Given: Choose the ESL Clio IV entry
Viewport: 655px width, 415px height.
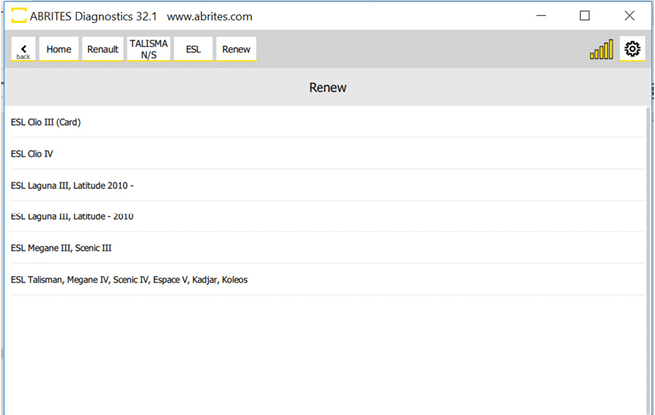Looking at the screenshot, I should [32, 154].
